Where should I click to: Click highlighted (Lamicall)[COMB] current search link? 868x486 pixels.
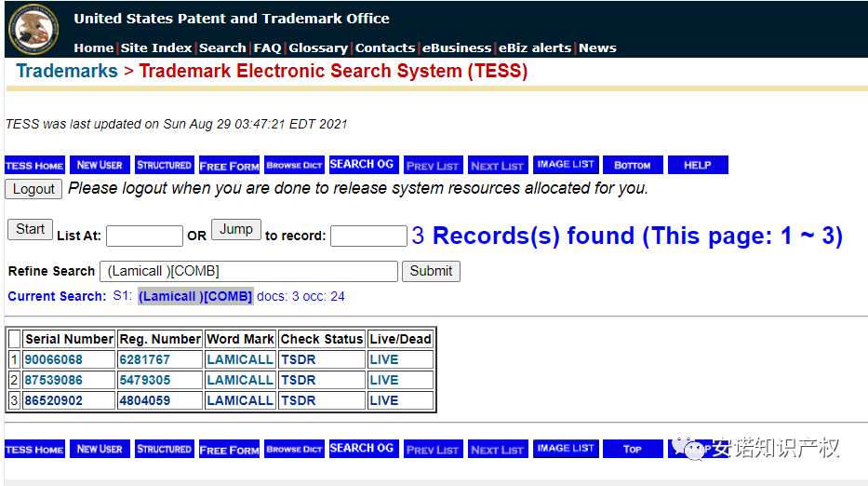[x=195, y=296]
